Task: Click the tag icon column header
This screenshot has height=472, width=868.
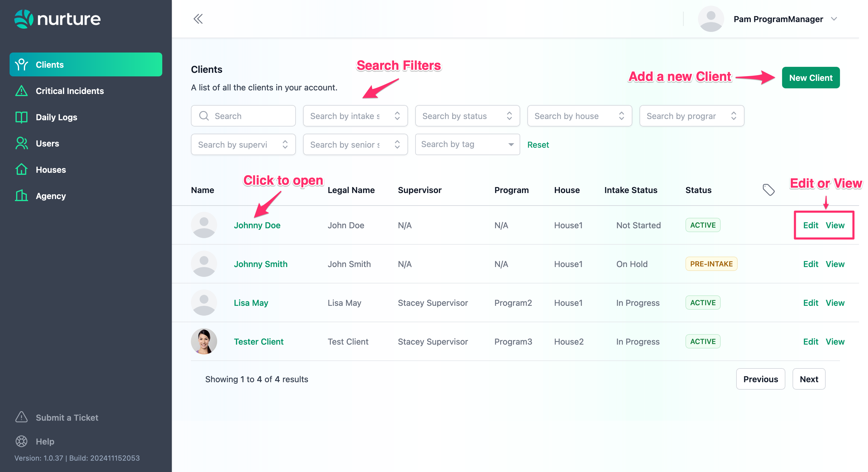Action: pyautogui.click(x=768, y=190)
